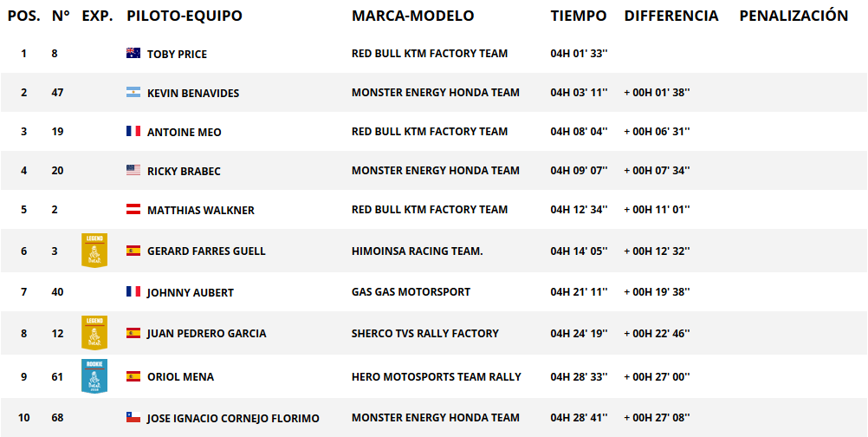Select the DIFFERENCIA column header

tap(671, 16)
